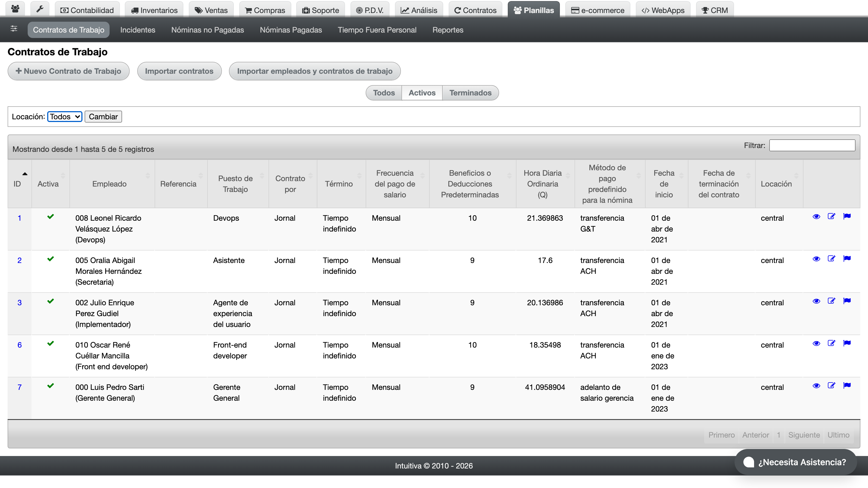The height and width of the screenshot is (488, 868).
Task: View contract of Oscar René Cuéllar
Action: coord(816,343)
